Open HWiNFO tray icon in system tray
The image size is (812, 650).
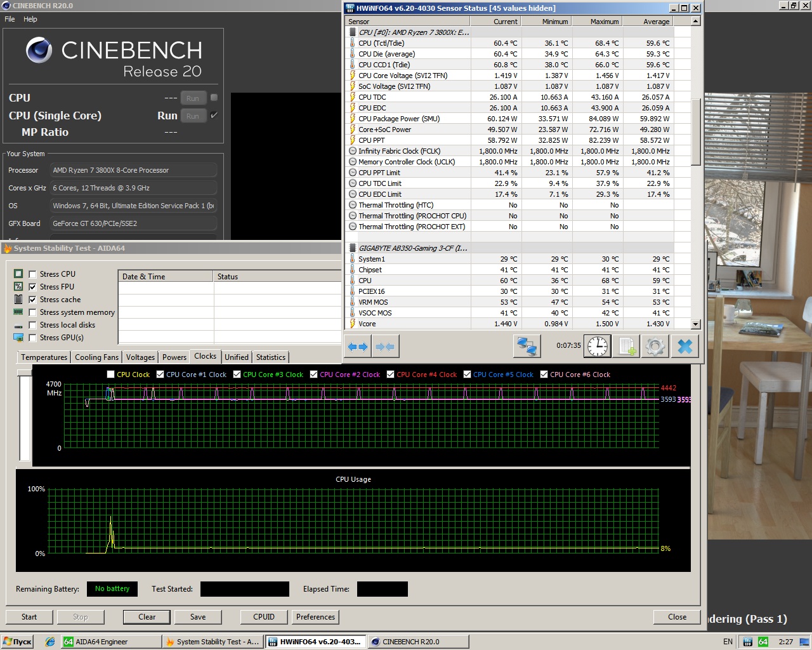748,642
